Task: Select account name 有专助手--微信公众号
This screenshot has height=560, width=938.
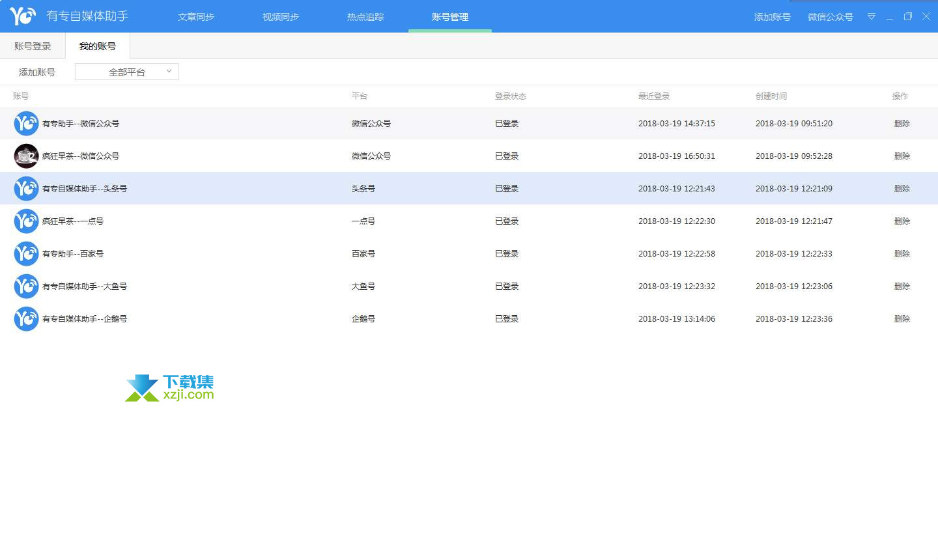Action: click(x=81, y=124)
